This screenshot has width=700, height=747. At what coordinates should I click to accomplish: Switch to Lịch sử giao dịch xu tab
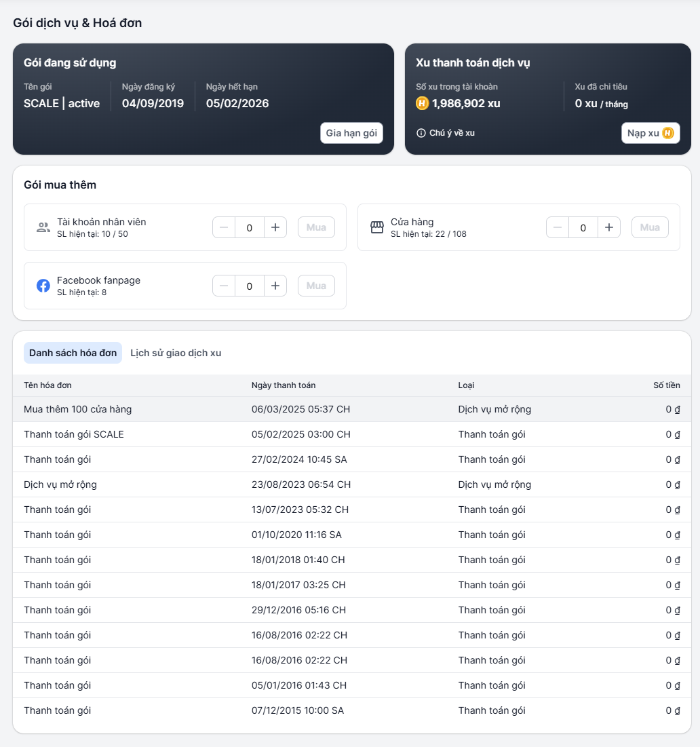[x=176, y=353]
